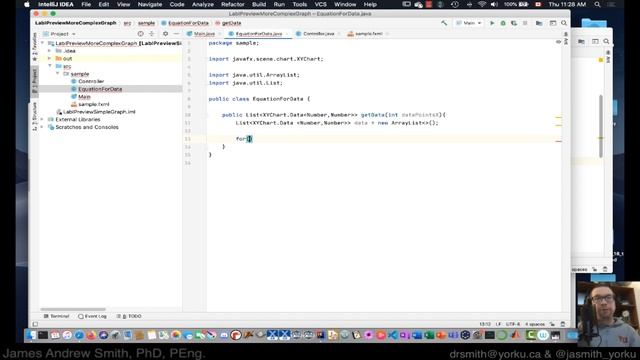
Task: Click the background window's vertical scrollbar
Action: [601, 126]
